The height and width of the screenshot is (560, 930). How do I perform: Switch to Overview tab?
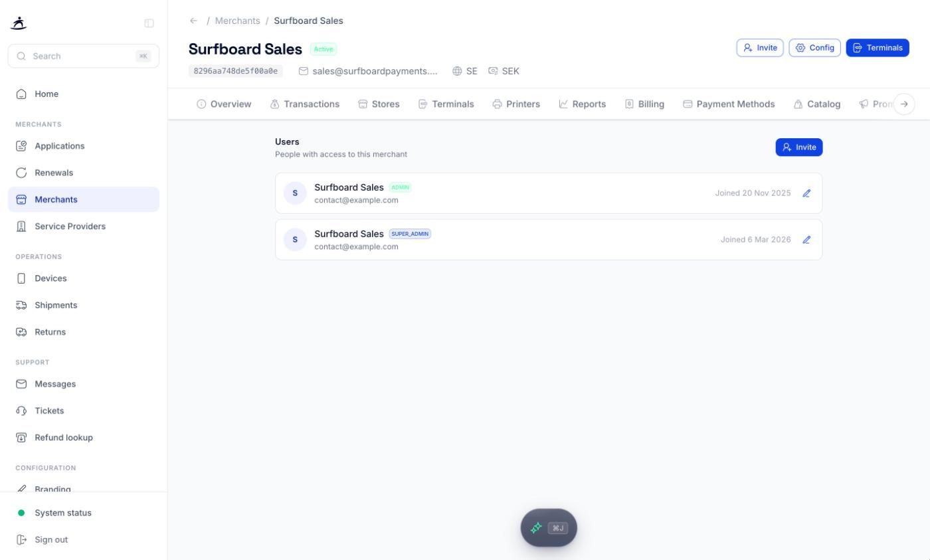[x=224, y=104]
